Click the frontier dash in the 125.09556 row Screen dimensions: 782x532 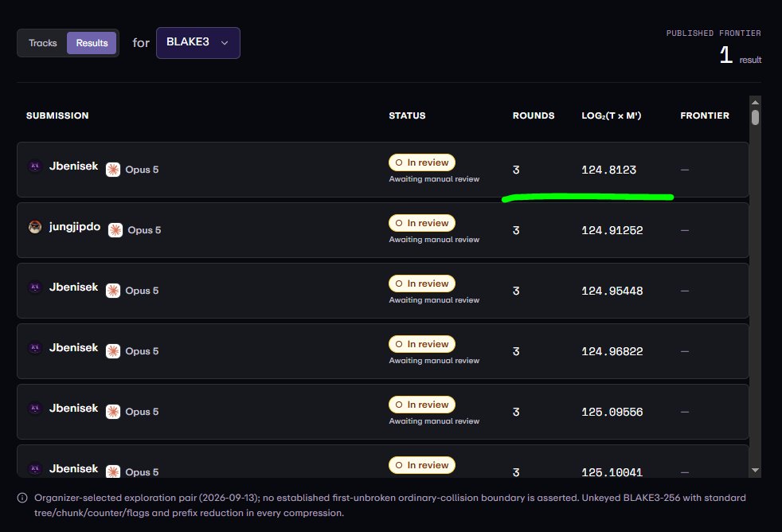[x=685, y=412]
